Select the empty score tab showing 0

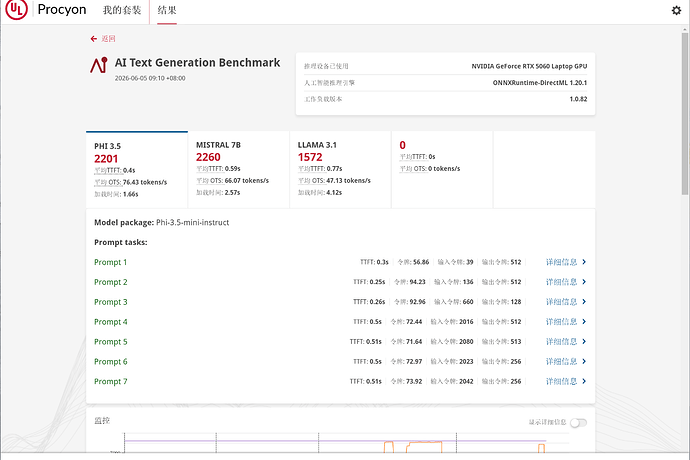(x=442, y=169)
